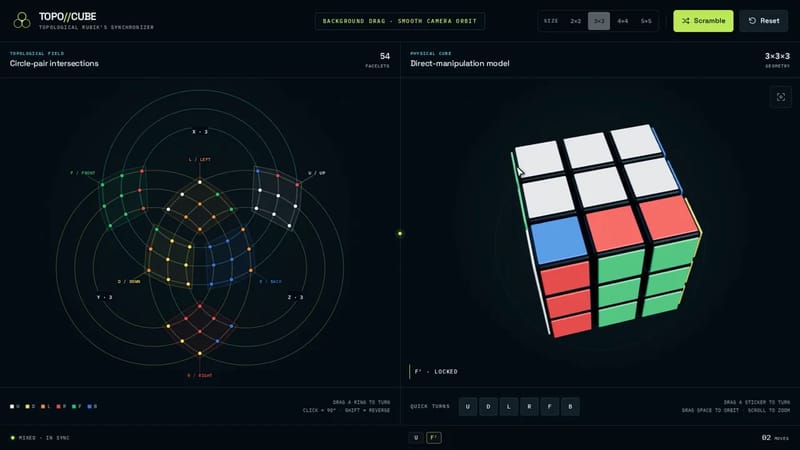The width and height of the screenshot is (800, 450).
Task: Click the X · 3 ring label
Action: click(x=200, y=132)
